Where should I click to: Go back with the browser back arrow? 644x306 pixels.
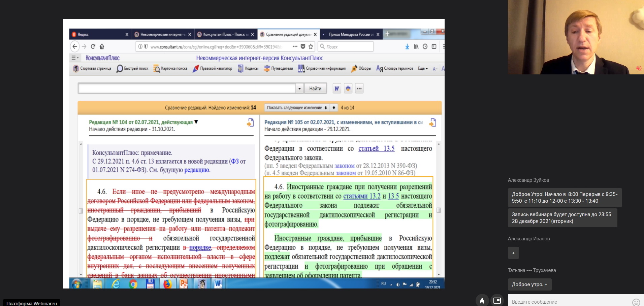tap(75, 46)
